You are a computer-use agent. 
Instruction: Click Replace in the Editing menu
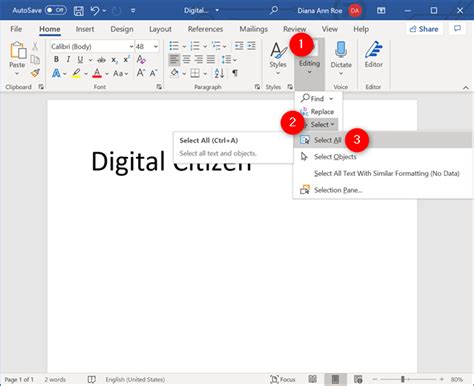pyautogui.click(x=317, y=112)
